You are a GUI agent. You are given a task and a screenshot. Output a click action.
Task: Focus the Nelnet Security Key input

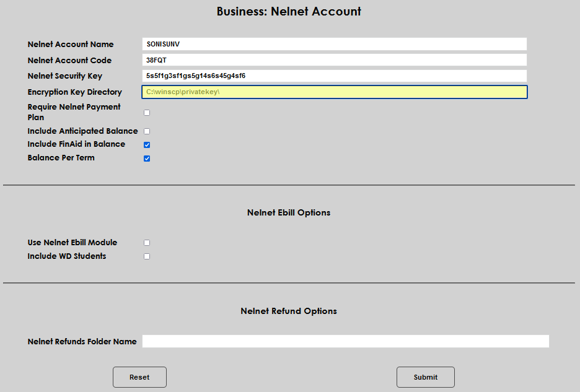click(333, 76)
